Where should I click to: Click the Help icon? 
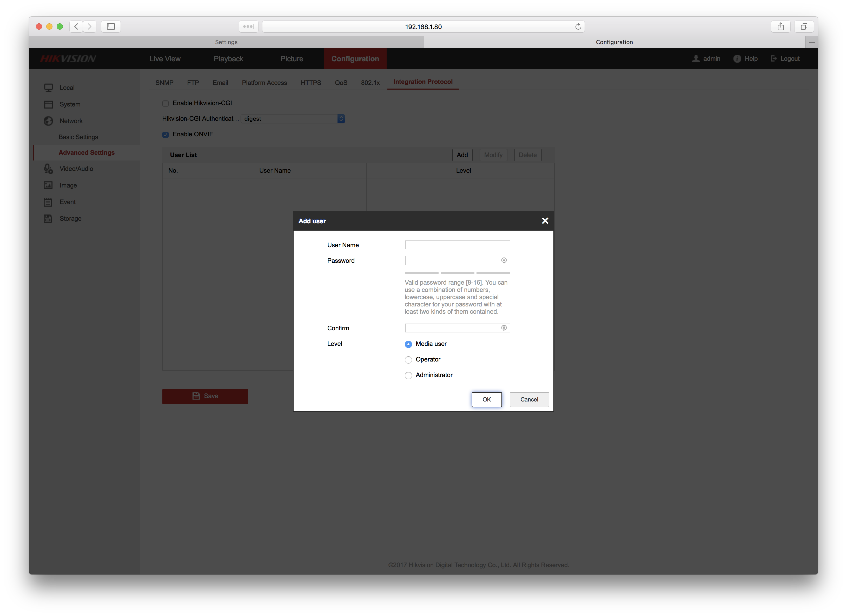737,59
